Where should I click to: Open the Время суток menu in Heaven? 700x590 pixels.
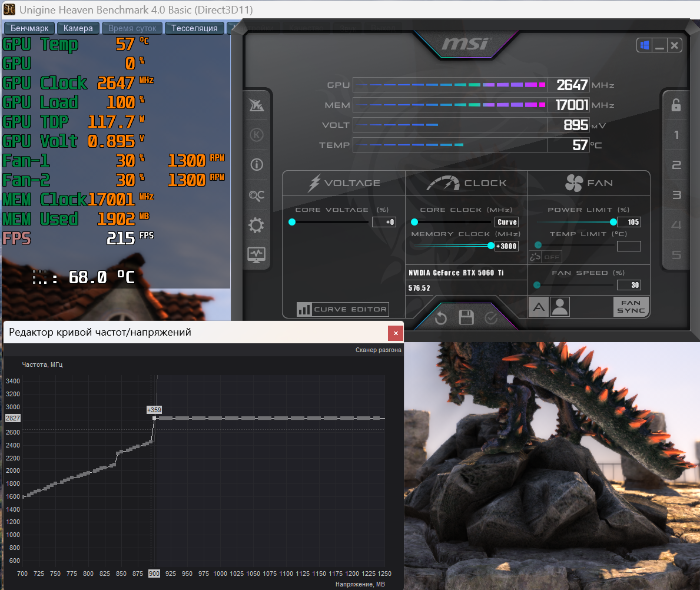(132, 28)
